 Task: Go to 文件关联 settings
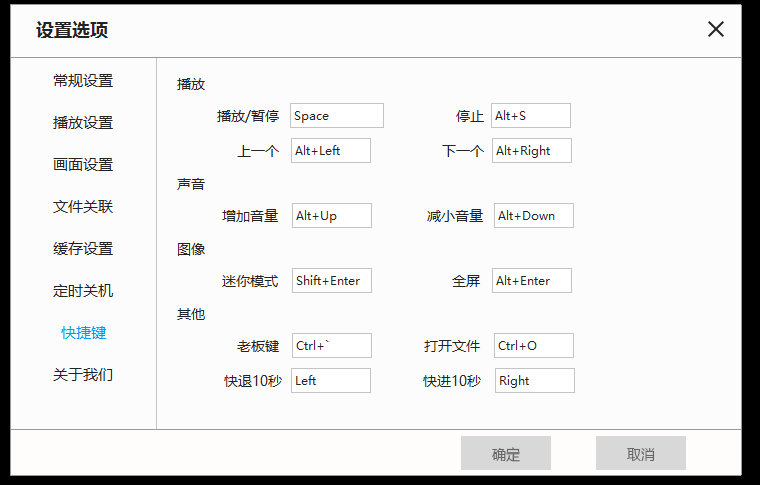pyautogui.click(x=83, y=207)
